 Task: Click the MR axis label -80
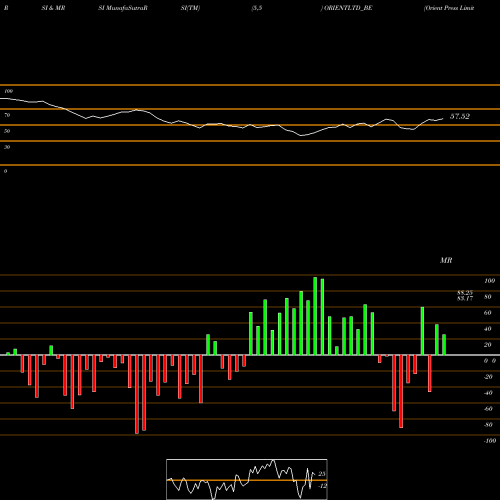point(488,425)
